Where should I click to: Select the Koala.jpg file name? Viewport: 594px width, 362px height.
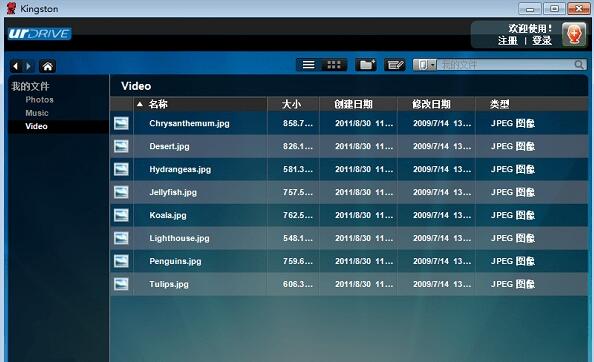[168, 215]
